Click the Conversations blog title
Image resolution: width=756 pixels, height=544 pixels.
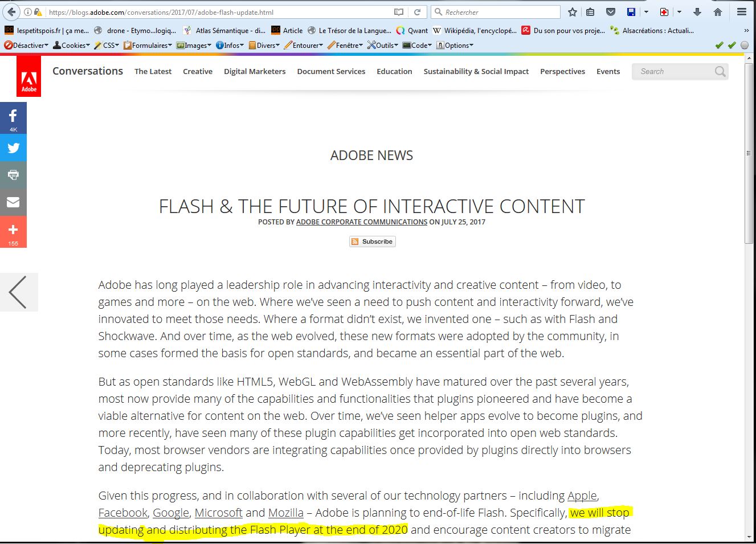(x=88, y=71)
